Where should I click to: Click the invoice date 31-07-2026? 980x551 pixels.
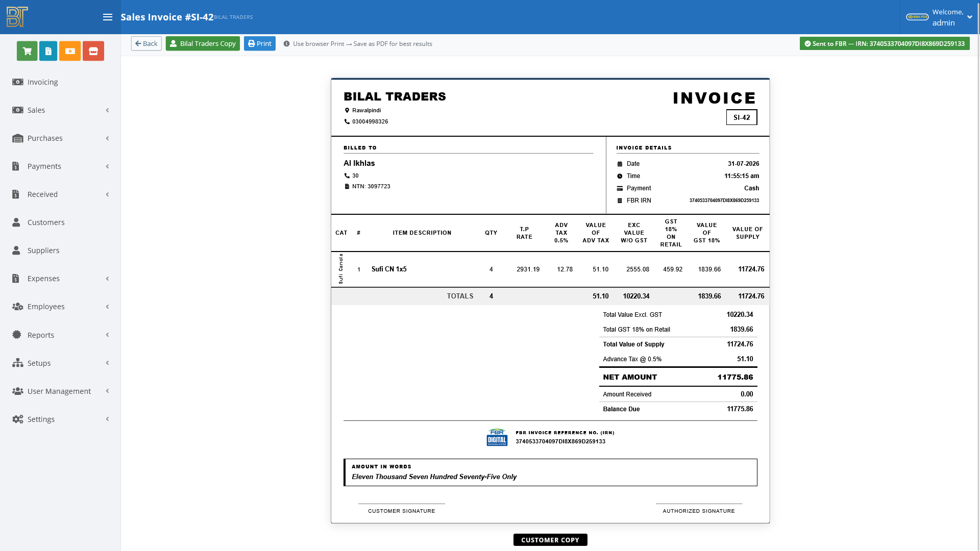point(743,164)
